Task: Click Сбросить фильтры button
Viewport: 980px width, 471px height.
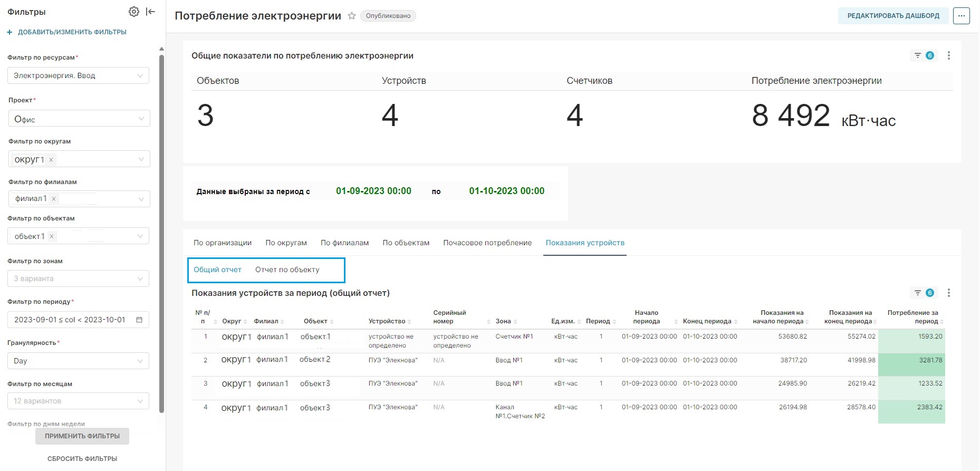Action: pyautogui.click(x=82, y=459)
